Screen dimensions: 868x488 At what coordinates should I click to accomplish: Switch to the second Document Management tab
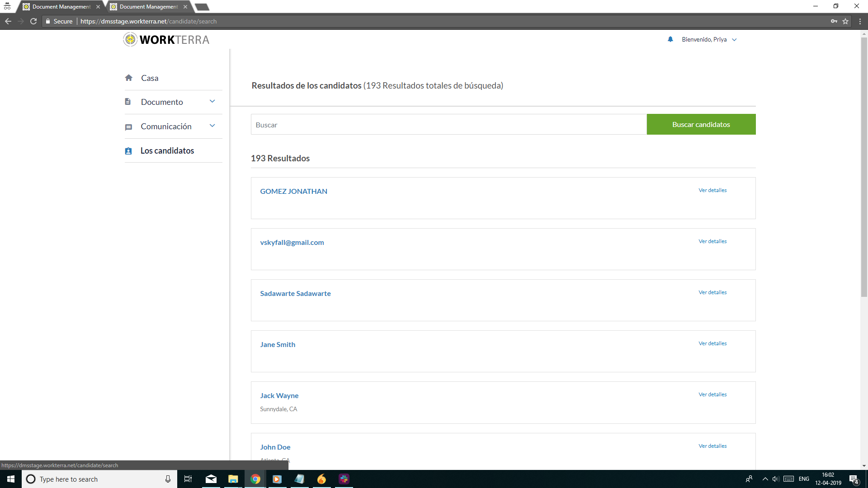pyautogui.click(x=145, y=6)
